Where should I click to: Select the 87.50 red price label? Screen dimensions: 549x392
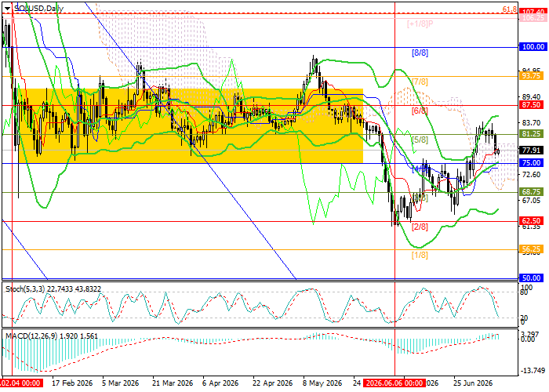point(531,105)
